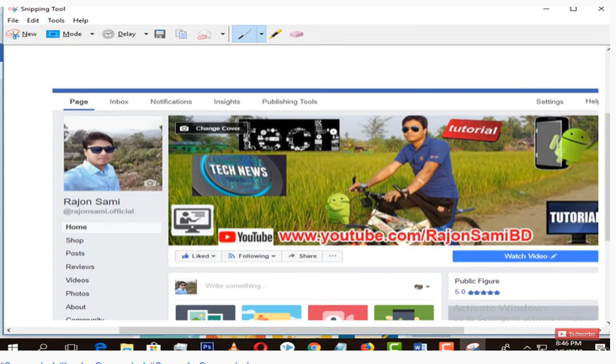Open Task View from taskbar
The height and width of the screenshot is (364, 616).
coord(71,346)
